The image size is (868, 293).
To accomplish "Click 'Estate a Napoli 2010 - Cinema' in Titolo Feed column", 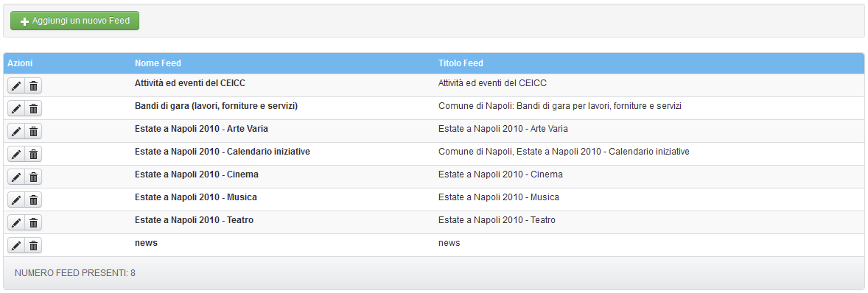I will tap(500, 174).
